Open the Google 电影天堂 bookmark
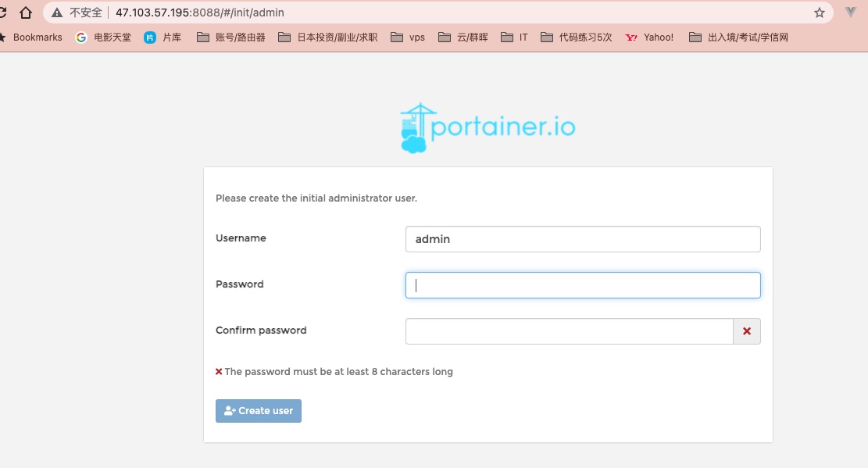This screenshot has height=468, width=868. click(x=103, y=37)
